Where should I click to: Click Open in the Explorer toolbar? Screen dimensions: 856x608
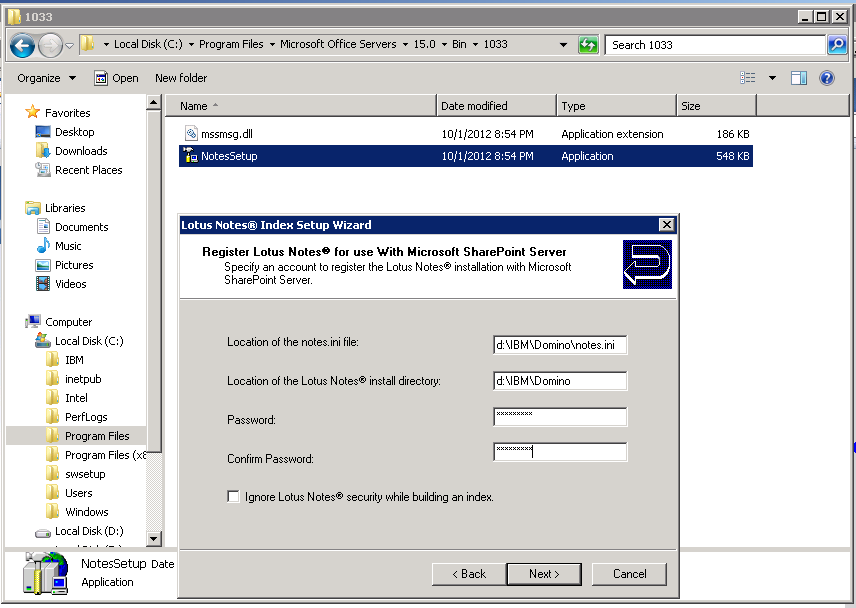[116, 78]
